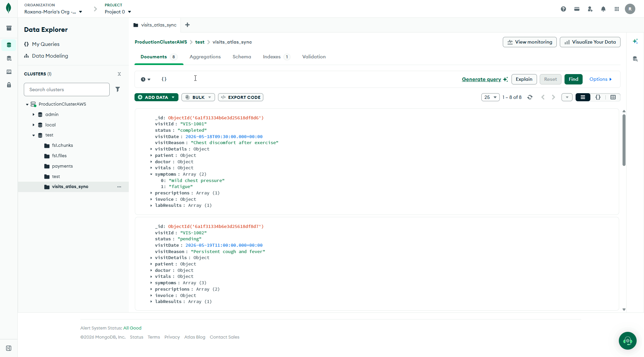644x357 pixels.
Task: Click the filter clusters funnel icon
Action: 118,89
